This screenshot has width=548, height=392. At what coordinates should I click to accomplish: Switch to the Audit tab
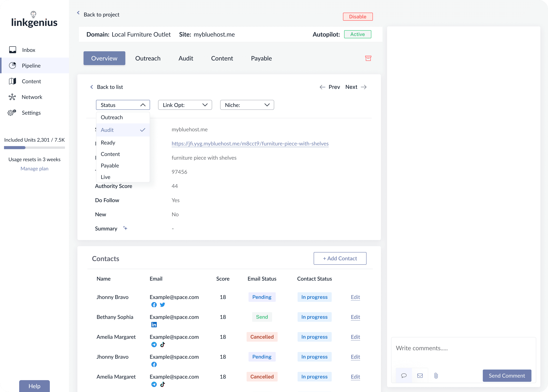tap(185, 58)
